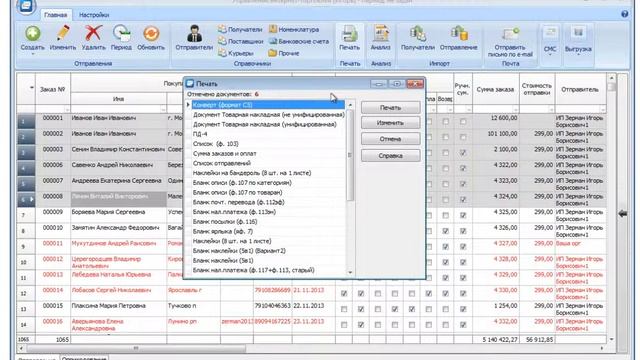
Task: Click the black left arrow beside grid
Action: coord(623,213)
